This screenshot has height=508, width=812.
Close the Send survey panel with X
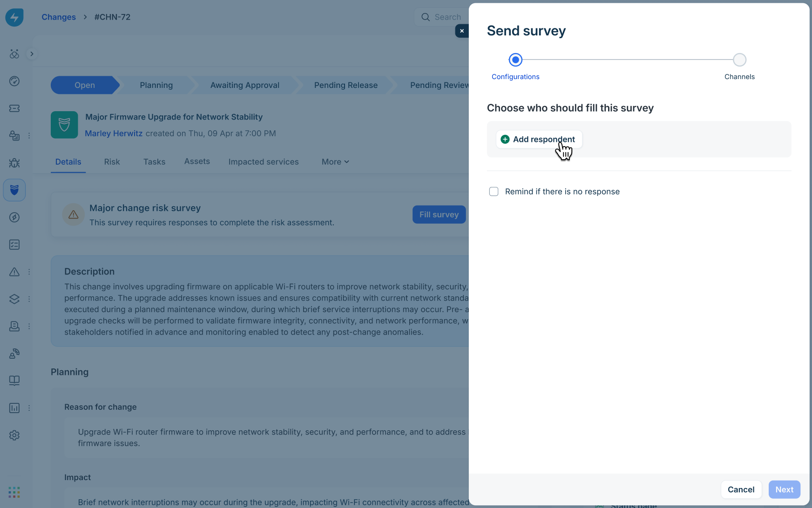click(462, 31)
